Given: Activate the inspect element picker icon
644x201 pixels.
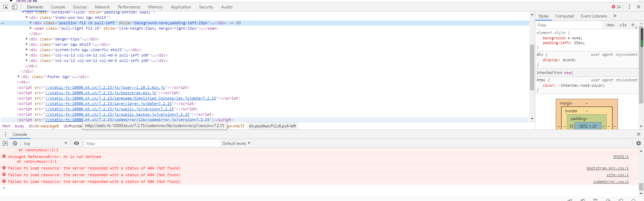Looking at the screenshot, I should [x=6, y=7].
